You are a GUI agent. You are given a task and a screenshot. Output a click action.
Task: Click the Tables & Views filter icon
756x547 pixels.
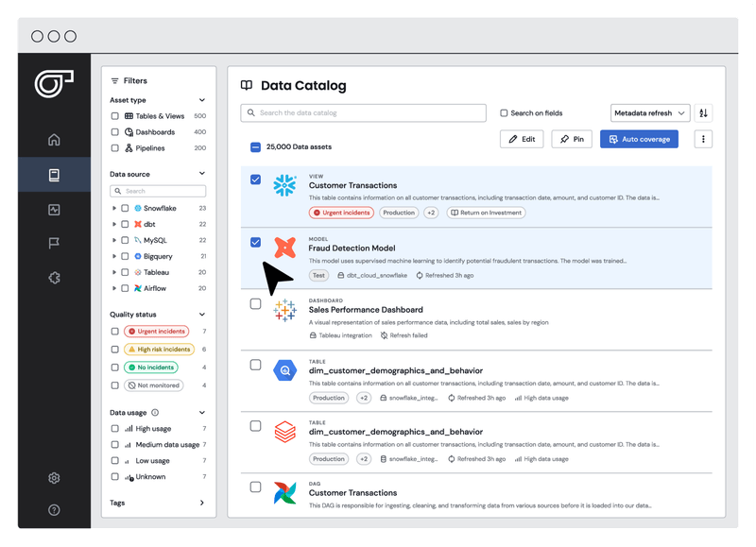coord(129,116)
